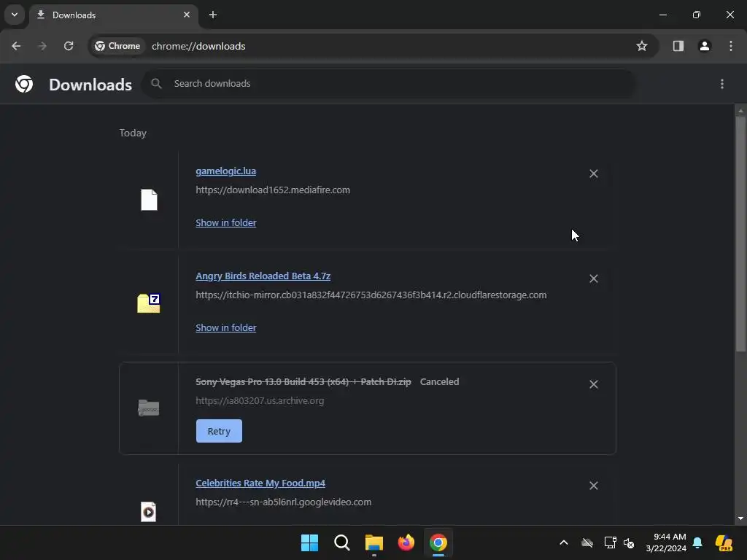747x560 pixels.
Task: Click the scrollbar up arrow
Action: [740, 111]
